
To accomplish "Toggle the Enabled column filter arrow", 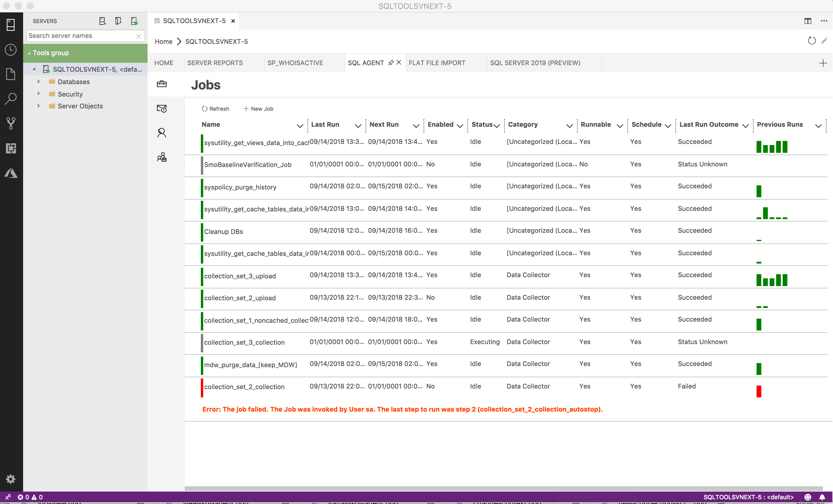I will 459,124.
